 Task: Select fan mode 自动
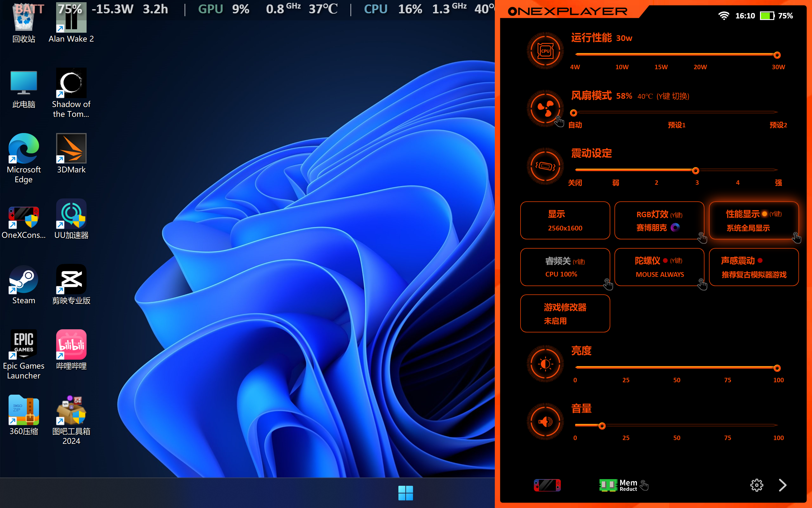tap(575, 125)
